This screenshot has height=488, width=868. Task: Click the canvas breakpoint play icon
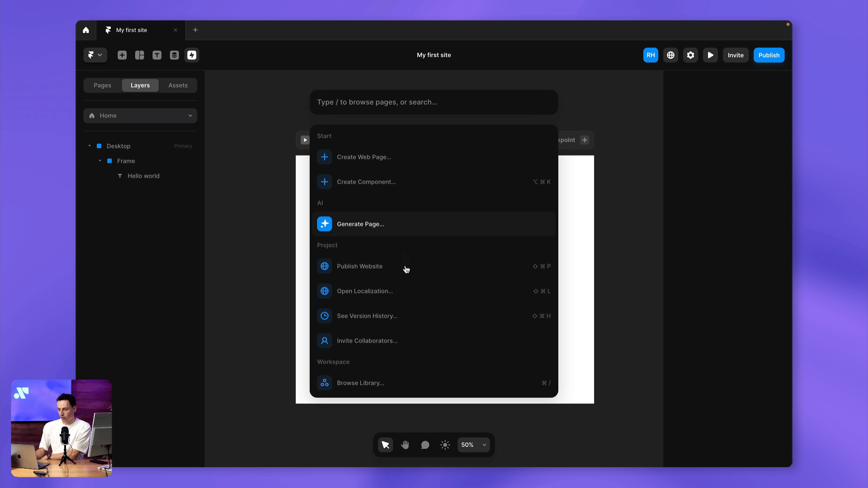pos(305,140)
